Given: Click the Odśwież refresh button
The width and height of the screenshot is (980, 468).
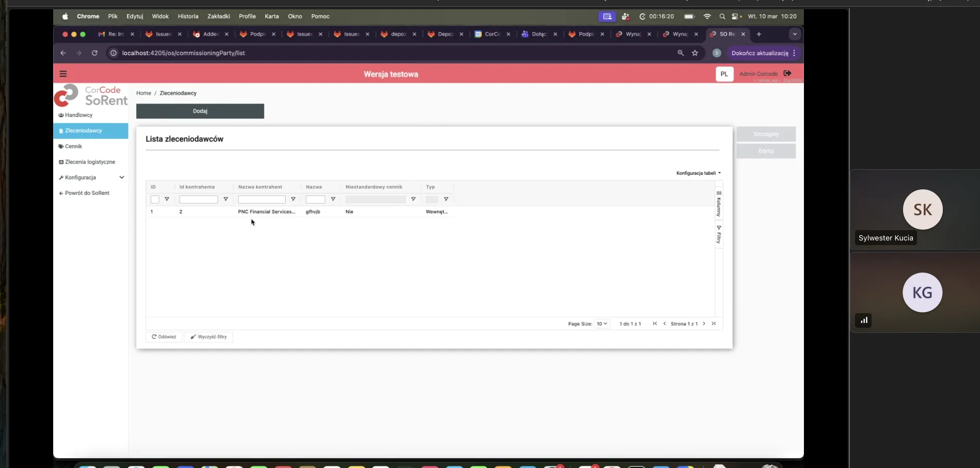Looking at the screenshot, I should [164, 336].
